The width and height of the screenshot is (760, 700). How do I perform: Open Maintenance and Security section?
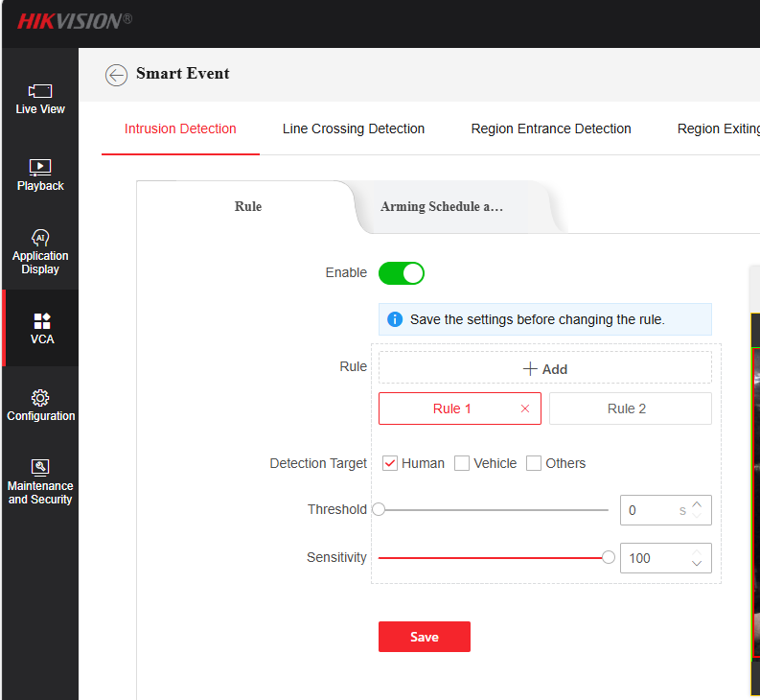40,481
